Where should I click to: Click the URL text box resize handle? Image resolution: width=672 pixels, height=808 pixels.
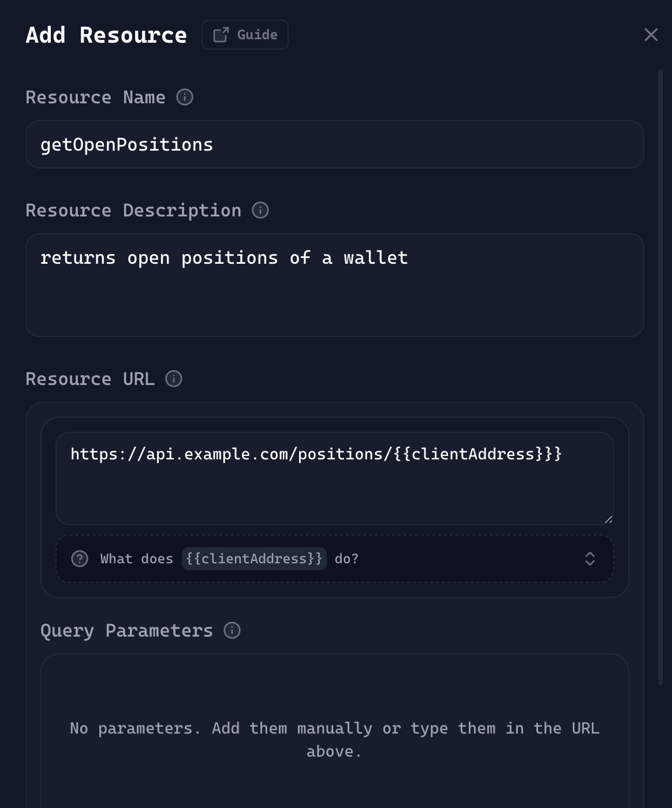(608, 519)
